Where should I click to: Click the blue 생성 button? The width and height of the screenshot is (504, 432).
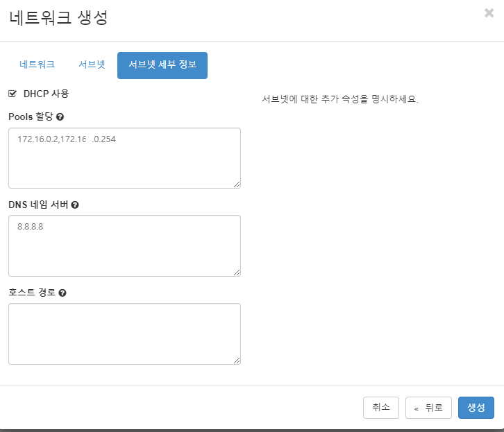point(476,408)
